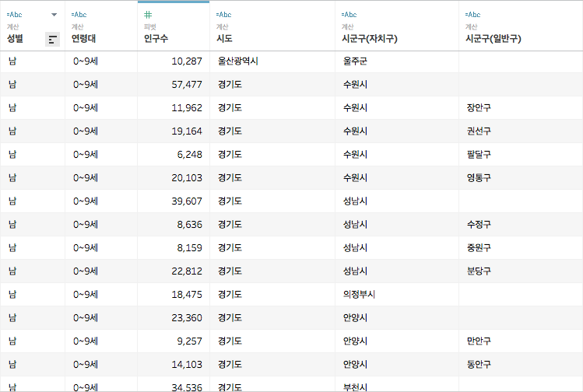The width and height of the screenshot is (583, 392).
Task: Click the =Abc type icon above 시도
Action: tap(223, 15)
